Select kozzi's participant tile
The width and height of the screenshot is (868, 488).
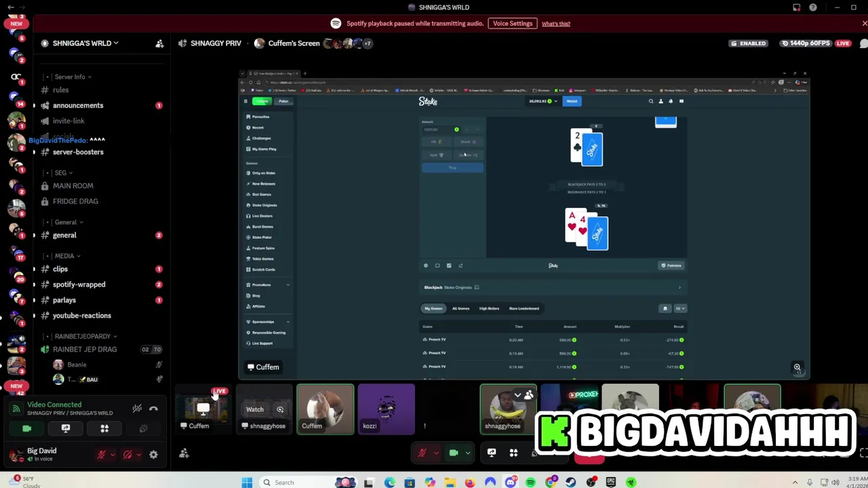[x=387, y=409]
